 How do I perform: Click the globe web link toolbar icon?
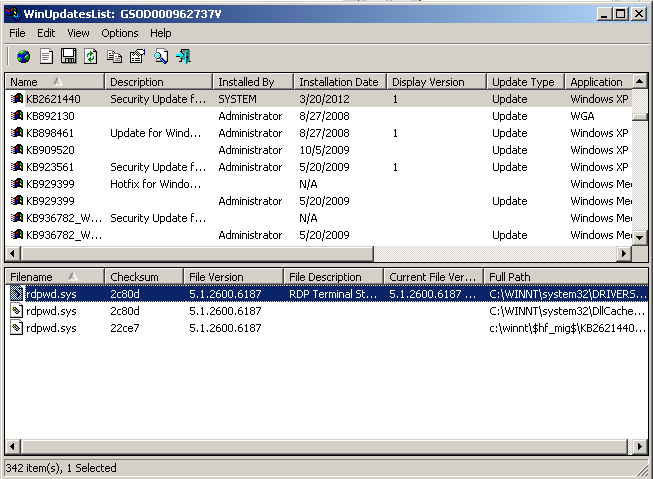point(23,56)
